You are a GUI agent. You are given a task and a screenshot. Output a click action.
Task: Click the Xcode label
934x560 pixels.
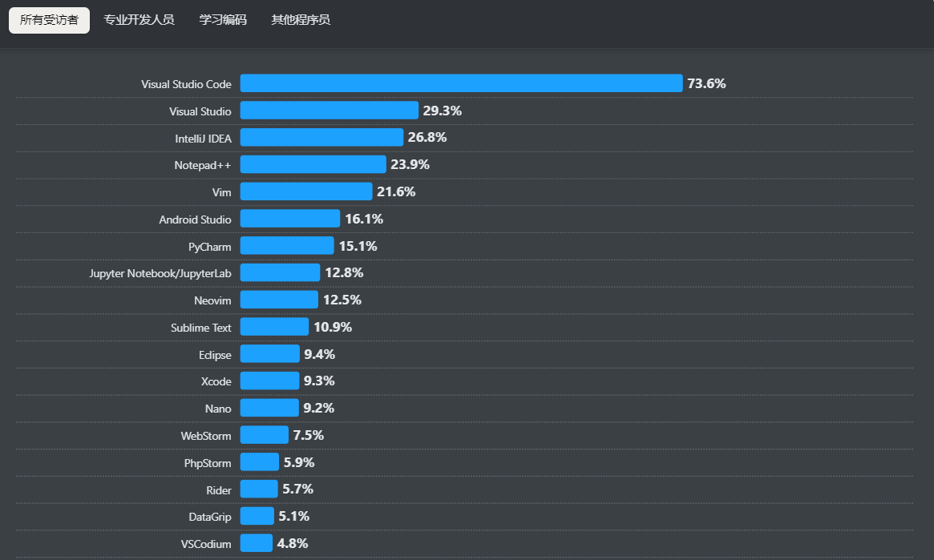pyautogui.click(x=216, y=381)
